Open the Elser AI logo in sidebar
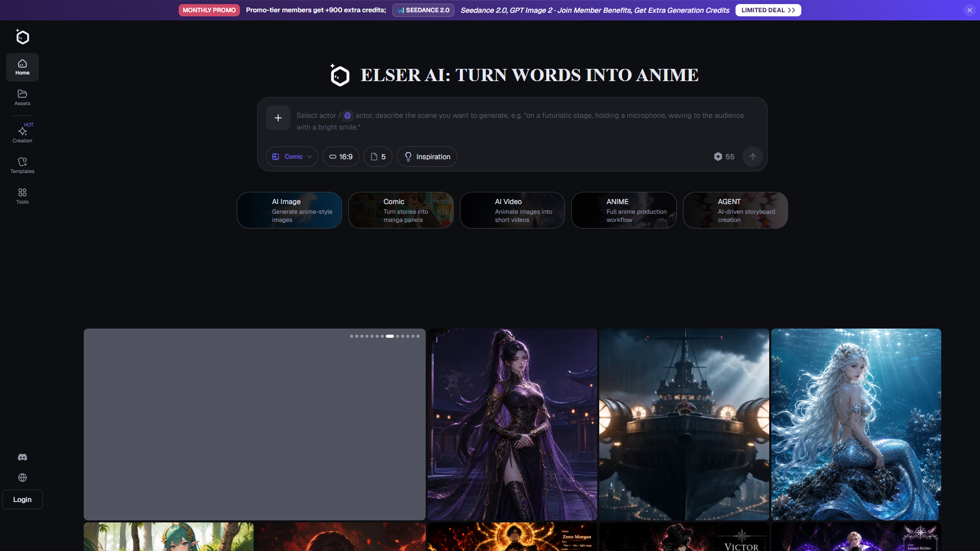Image resolution: width=980 pixels, height=551 pixels. [22, 37]
